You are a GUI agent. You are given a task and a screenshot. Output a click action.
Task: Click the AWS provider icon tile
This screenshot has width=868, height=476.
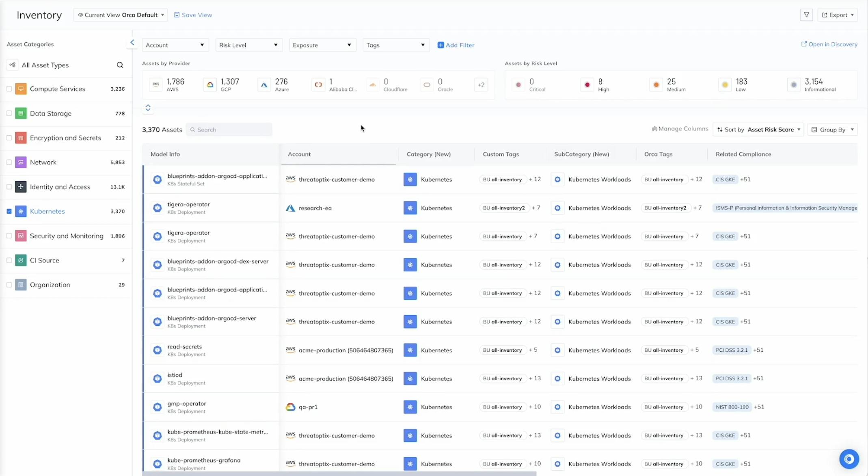156,84
